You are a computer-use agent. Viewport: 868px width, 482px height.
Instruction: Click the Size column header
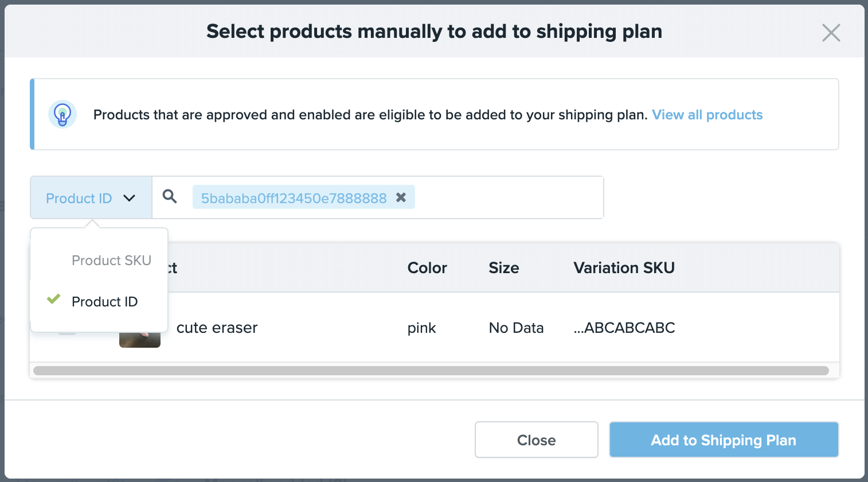pos(504,268)
